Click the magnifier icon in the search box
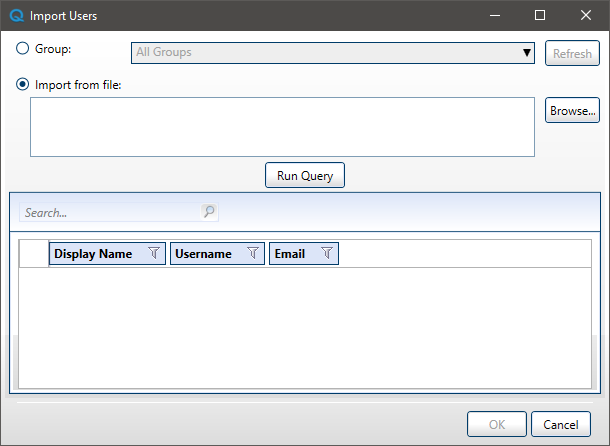Viewport: 610px width, 446px height. coord(208,212)
